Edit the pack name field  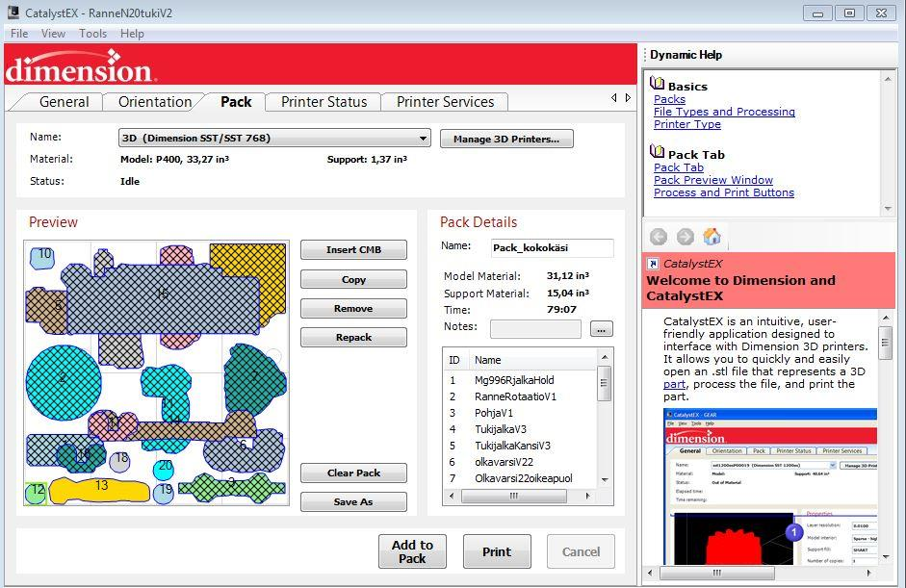point(553,247)
